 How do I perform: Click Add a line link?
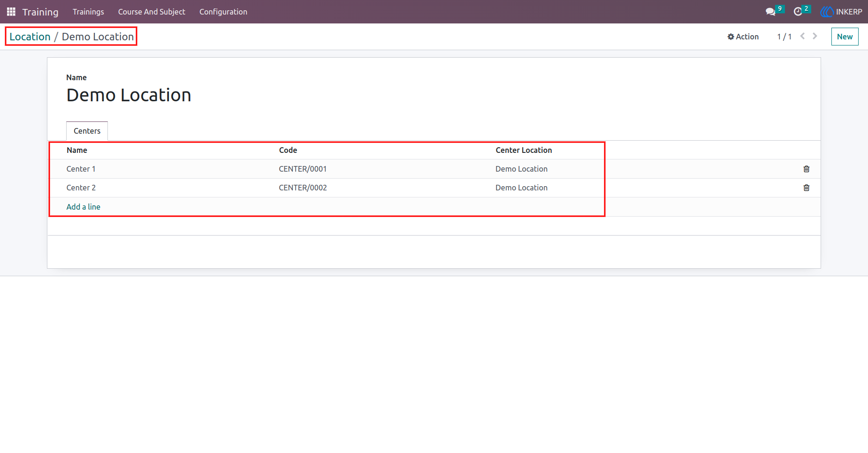[83, 207]
